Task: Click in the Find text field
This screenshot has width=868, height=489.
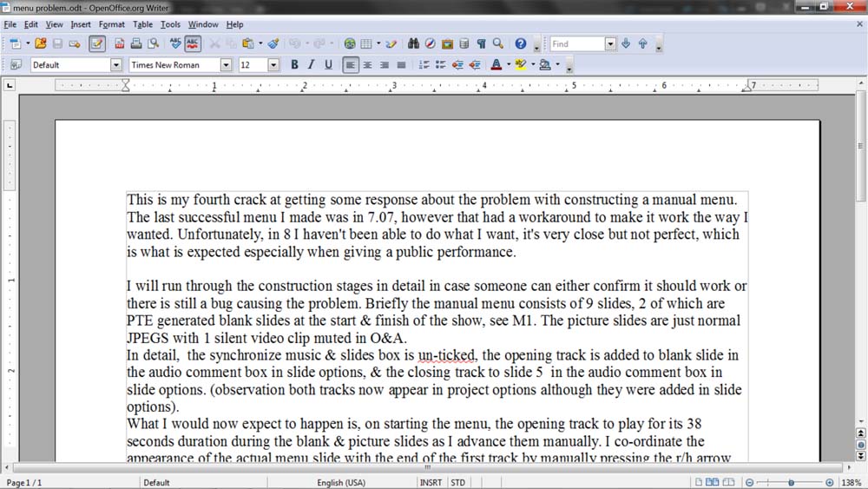Action: click(575, 43)
